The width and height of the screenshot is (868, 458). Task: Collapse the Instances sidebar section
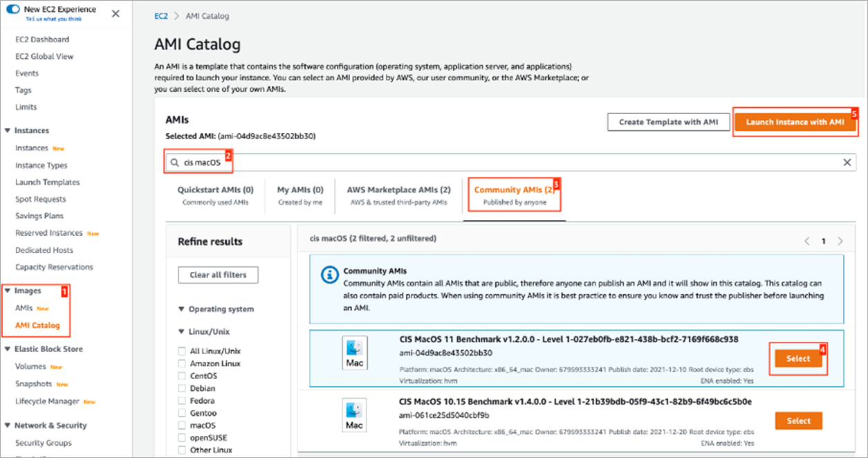[x=8, y=130]
